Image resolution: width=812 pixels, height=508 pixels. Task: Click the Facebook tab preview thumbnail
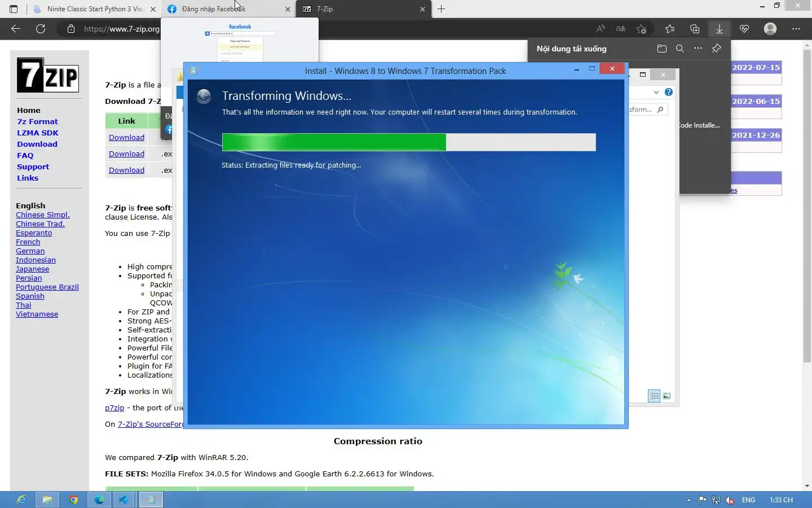(x=240, y=42)
